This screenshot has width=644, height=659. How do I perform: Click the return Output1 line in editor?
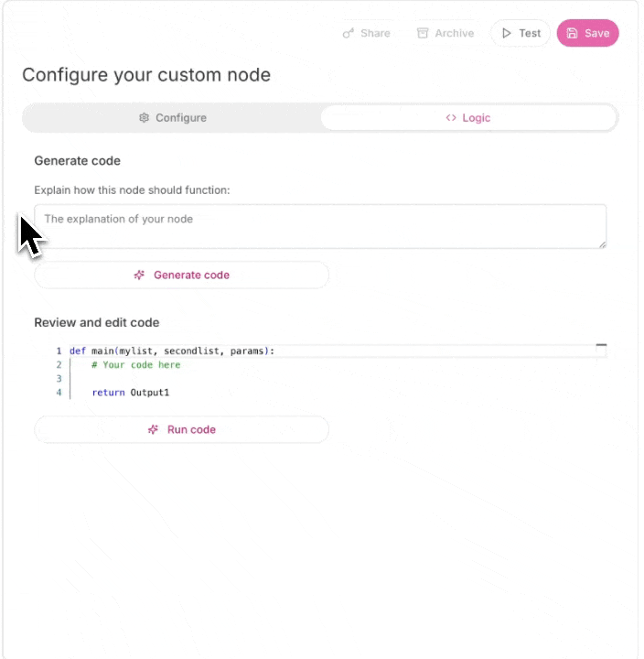click(x=338, y=393)
